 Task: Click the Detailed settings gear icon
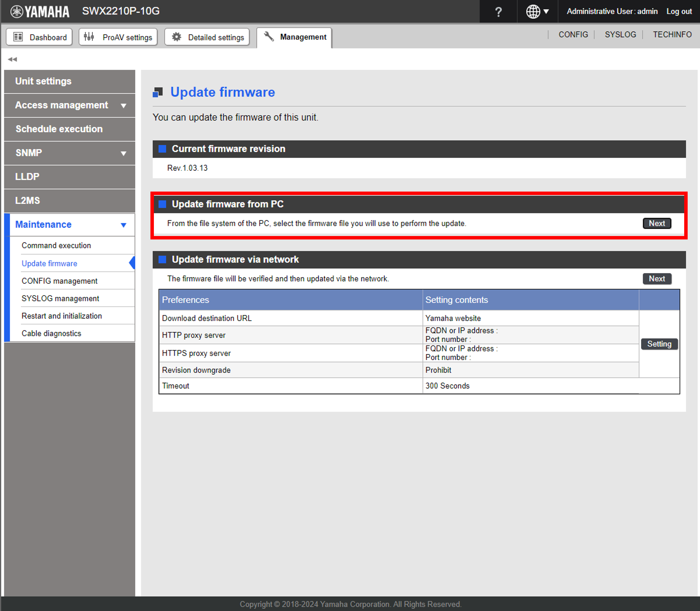coord(176,37)
